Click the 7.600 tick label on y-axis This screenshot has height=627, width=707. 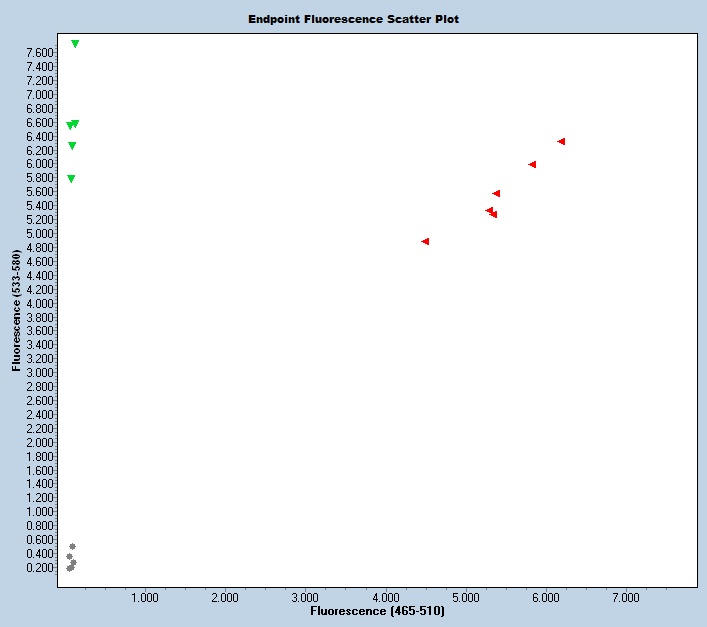[39, 52]
